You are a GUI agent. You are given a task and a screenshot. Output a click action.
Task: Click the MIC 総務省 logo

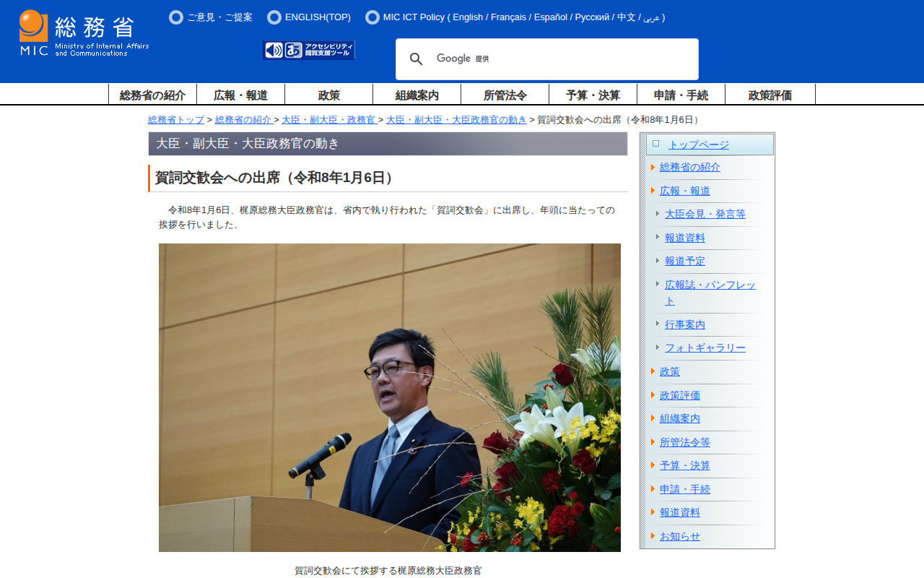(x=84, y=33)
